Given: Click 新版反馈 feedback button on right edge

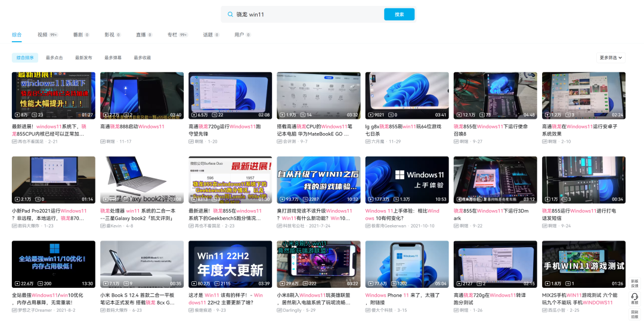Looking at the screenshot, I should tap(634, 284).
